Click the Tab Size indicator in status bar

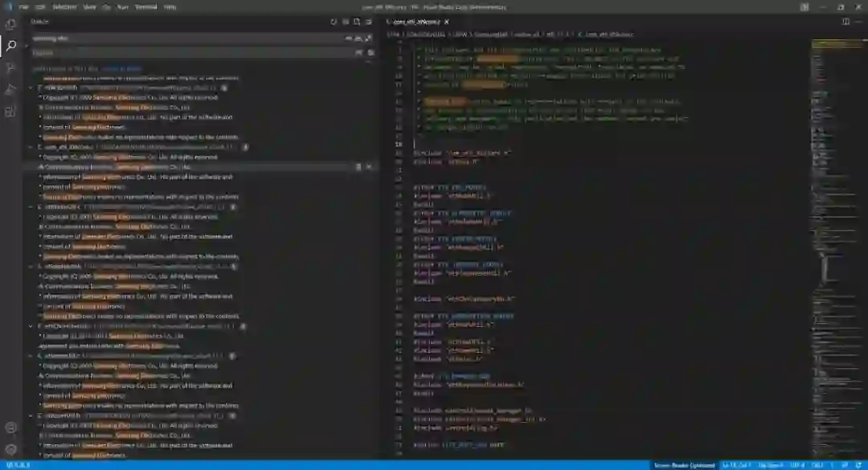tap(770, 465)
